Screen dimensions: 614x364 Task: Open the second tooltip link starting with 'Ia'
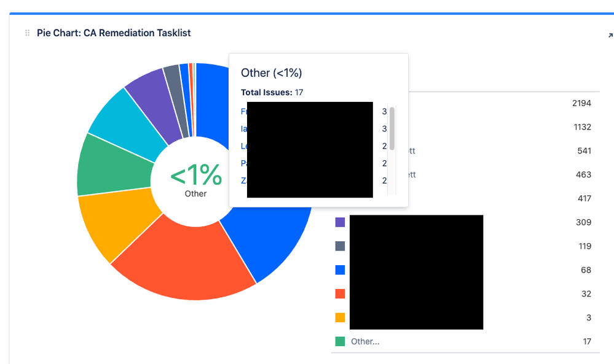[x=243, y=128]
